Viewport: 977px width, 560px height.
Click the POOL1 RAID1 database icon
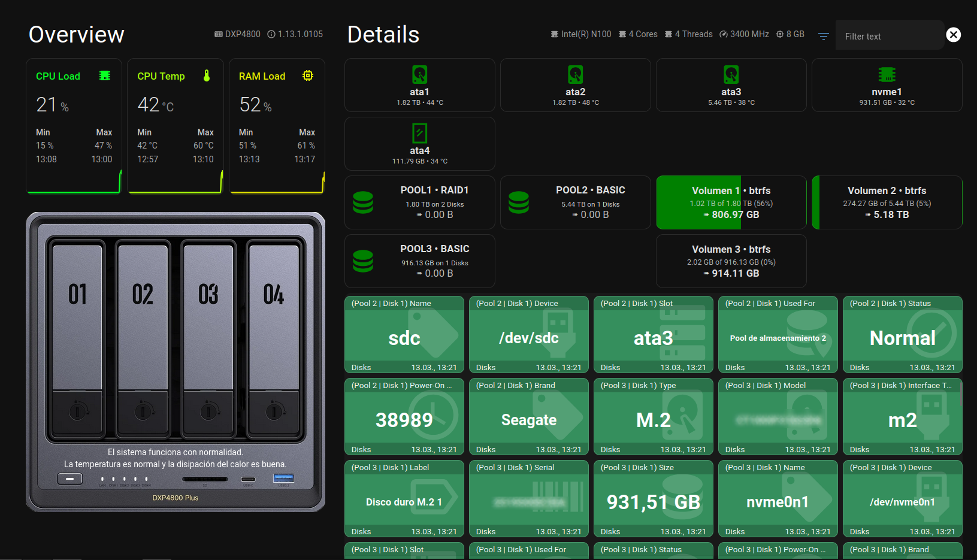tap(363, 202)
